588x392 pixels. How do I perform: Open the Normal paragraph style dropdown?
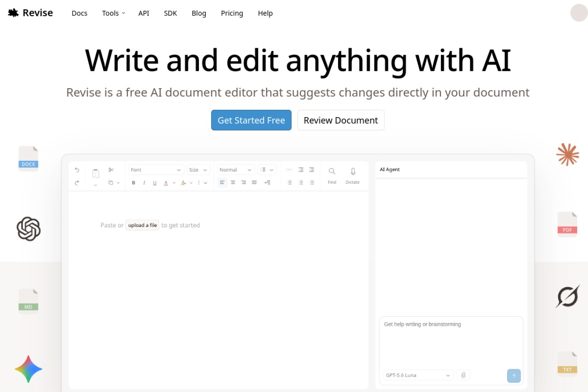click(236, 170)
